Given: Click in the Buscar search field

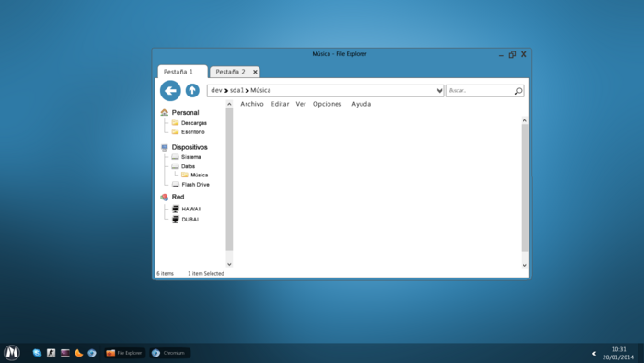Looking at the screenshot, I should pos(480,91).
